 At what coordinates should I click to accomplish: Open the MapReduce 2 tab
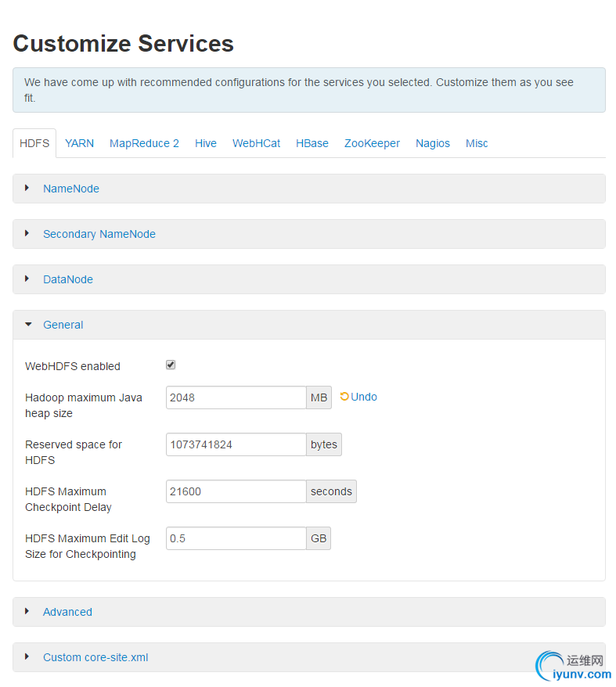click(x=144, y=143)
